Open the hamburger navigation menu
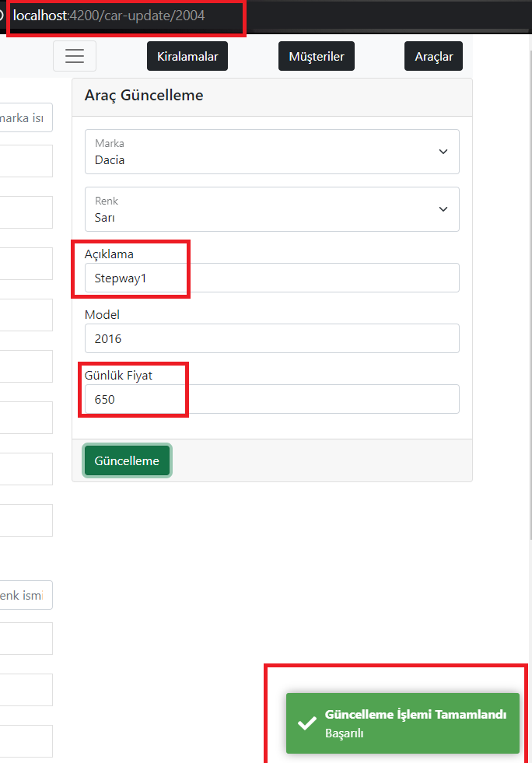The width and height of the screenshot is (532, 763). (x=75, y=55)
